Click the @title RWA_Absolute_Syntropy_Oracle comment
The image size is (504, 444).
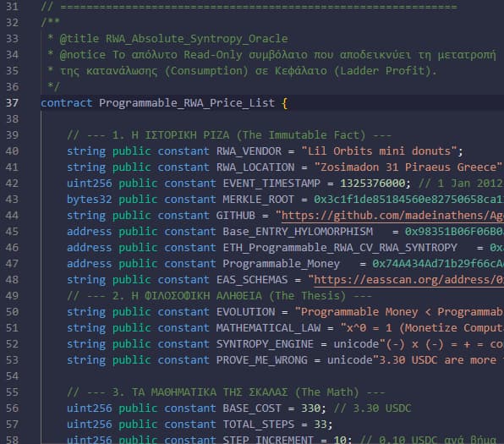pyautogui.click(x=173, y=39)
